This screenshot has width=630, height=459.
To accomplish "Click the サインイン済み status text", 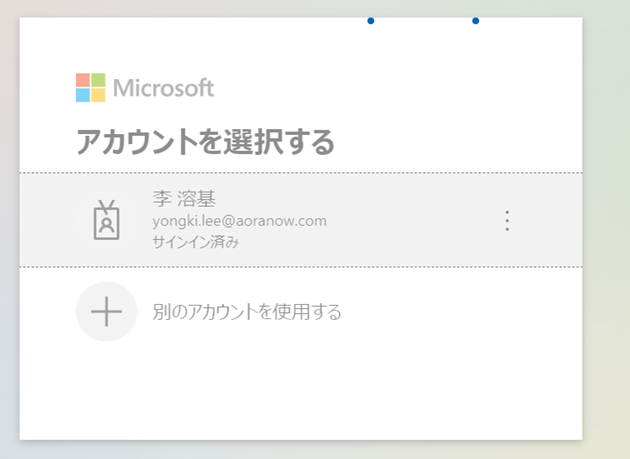I will click(x=196, y=242).
